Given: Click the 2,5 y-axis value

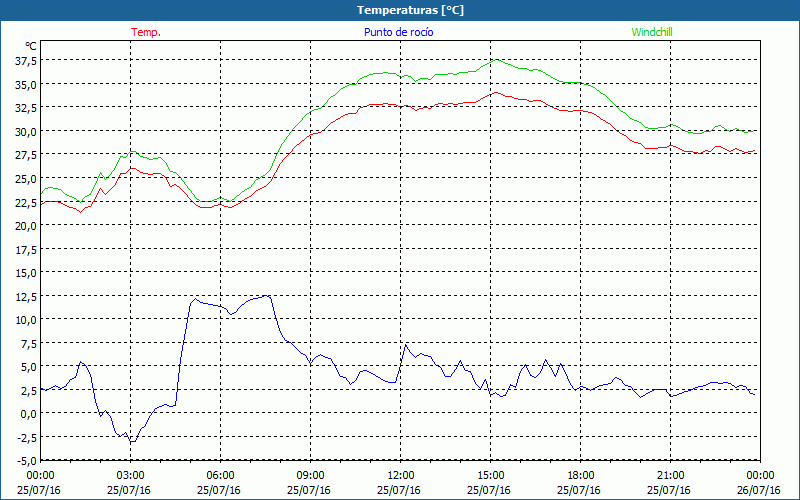Looking at the screenshot, I should click(x=29, y=391).
